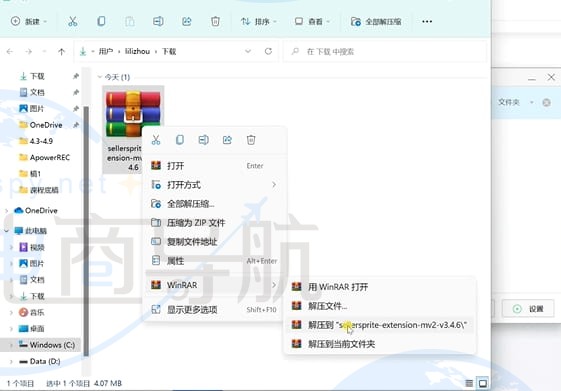The height and width of the screenshot is (391, 561).
Task: Click the Delete trash icon in top toolbar
Action: tap(215, 21)
